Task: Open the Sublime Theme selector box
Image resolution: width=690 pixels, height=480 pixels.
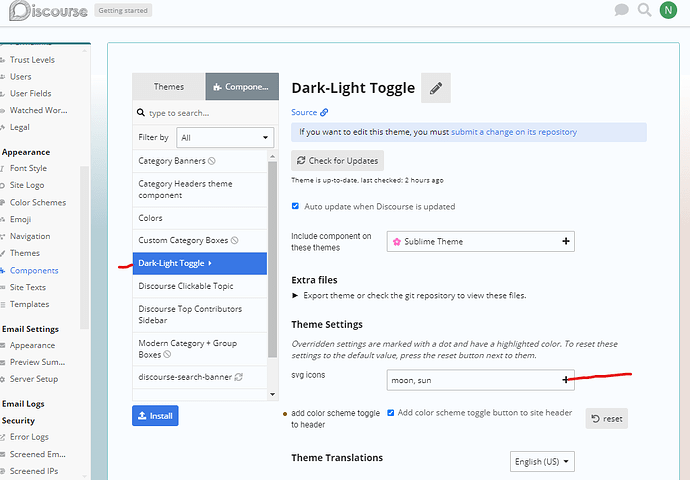Action: (x=481, y=242)
